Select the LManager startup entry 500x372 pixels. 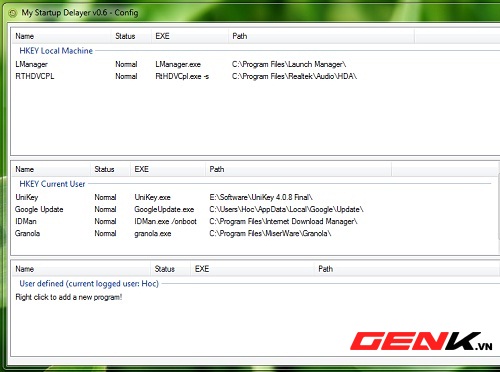point(32,64)
